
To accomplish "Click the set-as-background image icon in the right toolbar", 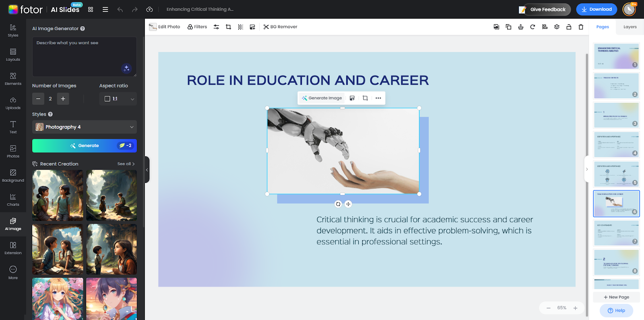I will (x=496, y=27).
